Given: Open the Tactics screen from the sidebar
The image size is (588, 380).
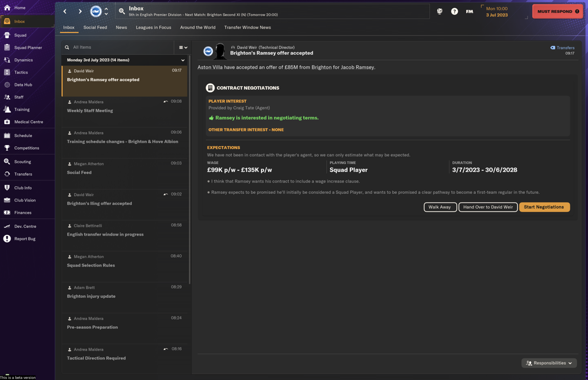Looking at the screenshot, I should [24, 72].
